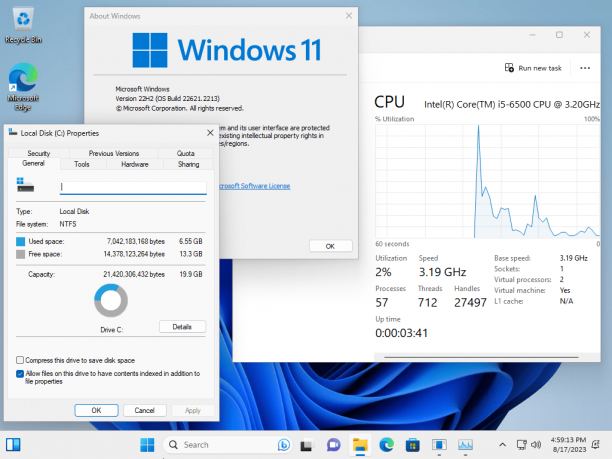The width and height of the screenshot is (612, 459).
Task: Click the blue Used space color square
Action: pos(21,242)
